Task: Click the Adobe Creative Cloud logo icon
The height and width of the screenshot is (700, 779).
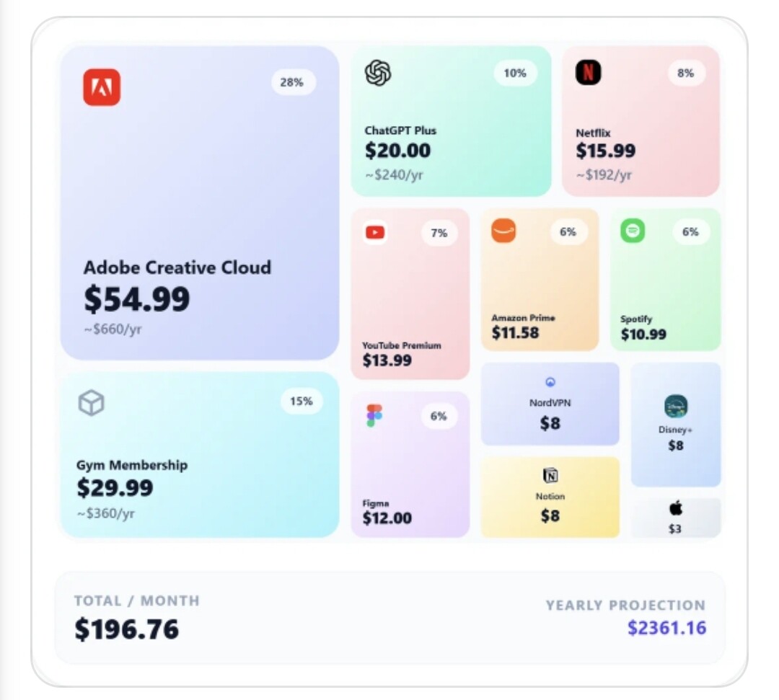Action: pyautogui.click(x=102, y=87)
